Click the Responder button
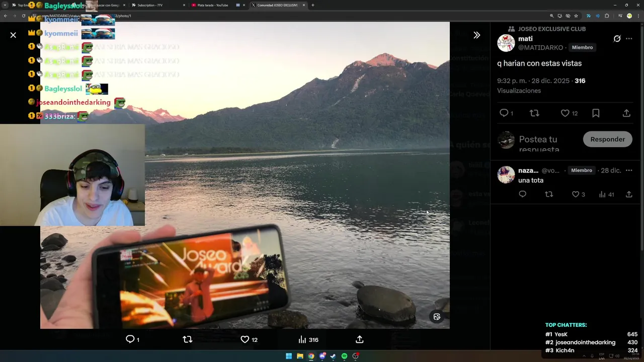This screenshot has height=362, width=644. (607, 139)
